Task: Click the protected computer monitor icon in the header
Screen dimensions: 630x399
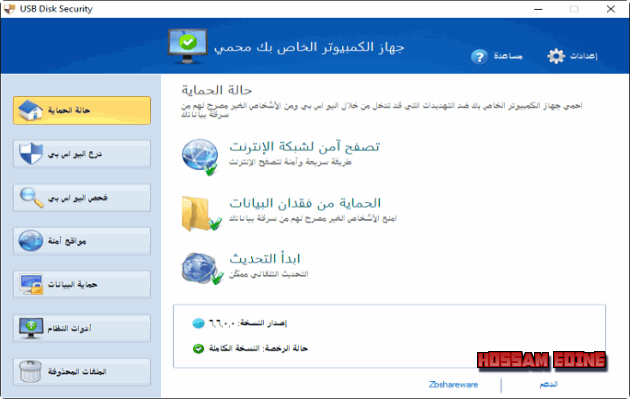Action: click(187, 46)
